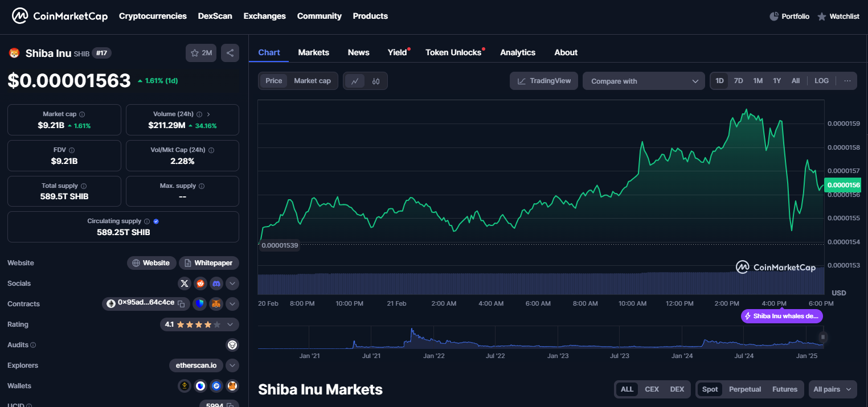The height and width of the screenshot is (407, 868).
Task: Expand the Explorers list chevron
Action: tap(232, 365)
